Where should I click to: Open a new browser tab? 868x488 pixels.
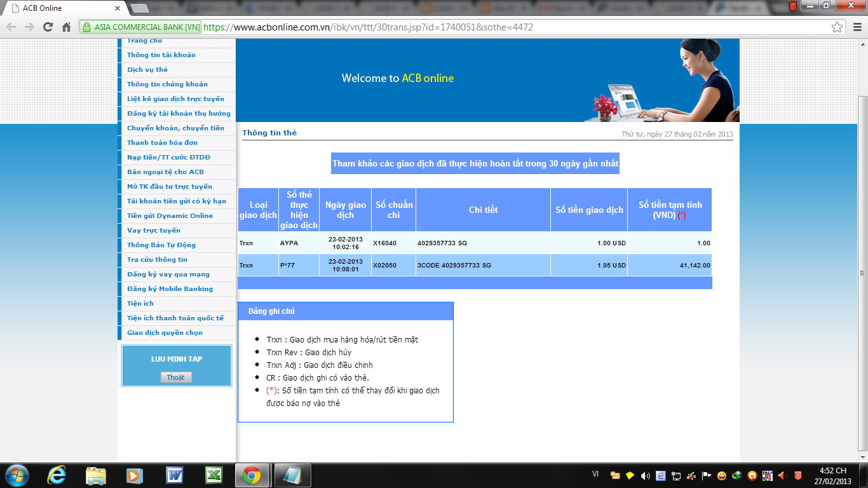[x=139, y=8]
